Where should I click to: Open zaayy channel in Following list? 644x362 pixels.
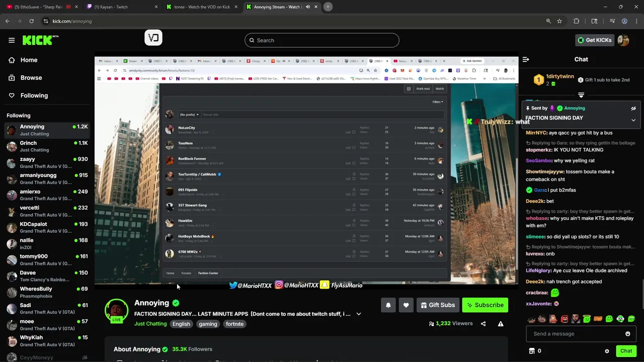[x=47, y=162]
